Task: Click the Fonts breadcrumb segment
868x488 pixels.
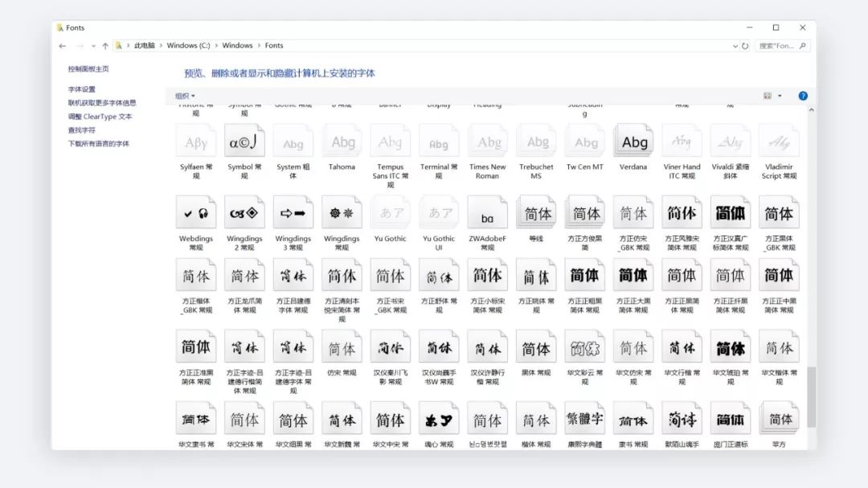Action: pos(273,45)
